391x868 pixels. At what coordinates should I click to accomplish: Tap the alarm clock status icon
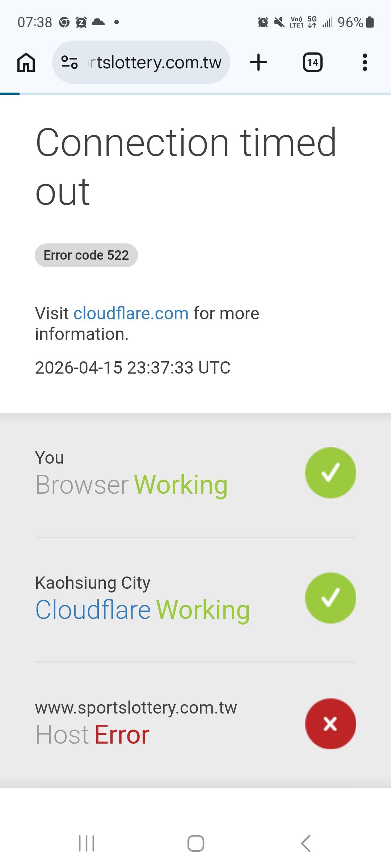[x=263, y=22]
